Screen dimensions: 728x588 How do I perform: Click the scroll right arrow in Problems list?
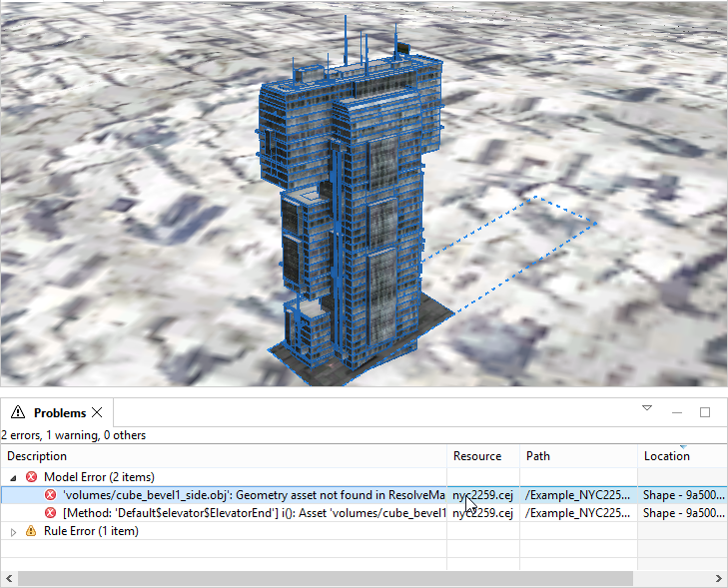[720, 579]
